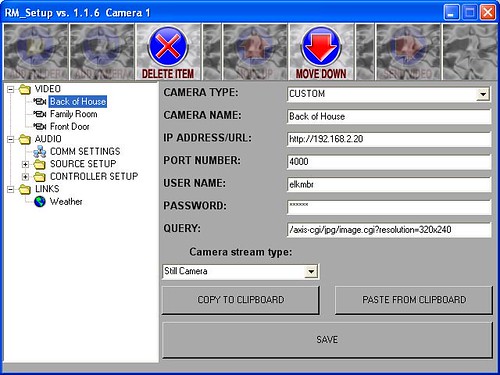Screen dimensions: 500x375
Task: Click the IP ADDRESS/URL input field
Action: [389, 139]
